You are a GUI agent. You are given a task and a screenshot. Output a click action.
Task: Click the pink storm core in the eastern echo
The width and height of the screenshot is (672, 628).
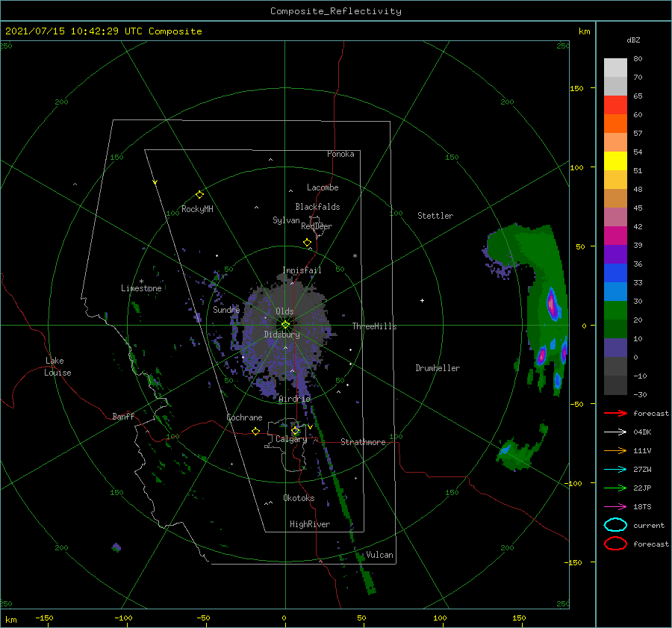[x=553, y=306]
